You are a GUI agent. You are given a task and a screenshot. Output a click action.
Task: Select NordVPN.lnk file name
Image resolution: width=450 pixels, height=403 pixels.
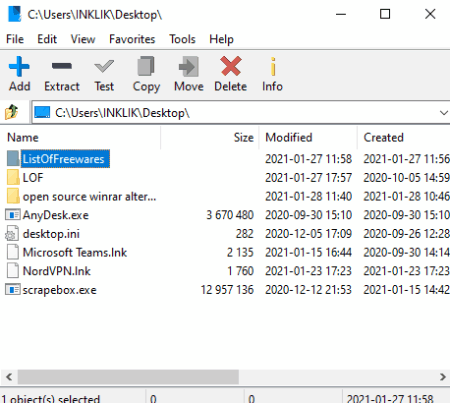[57, 271]
